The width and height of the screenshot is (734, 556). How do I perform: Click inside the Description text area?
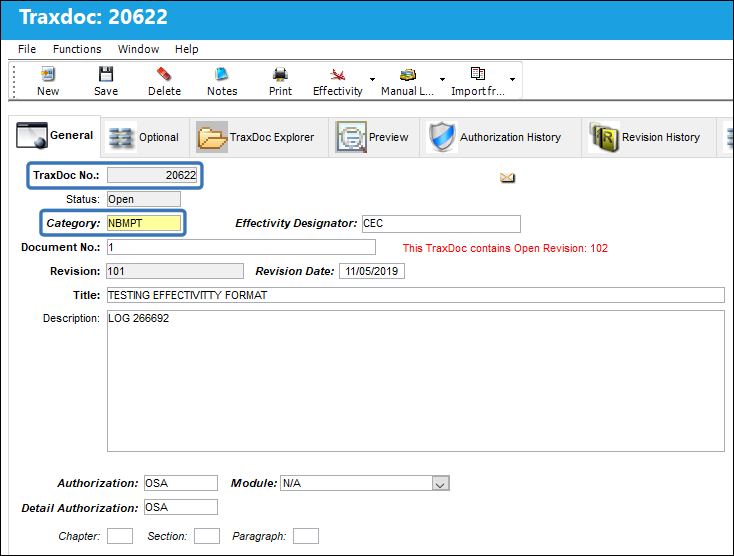click(416, 381)
